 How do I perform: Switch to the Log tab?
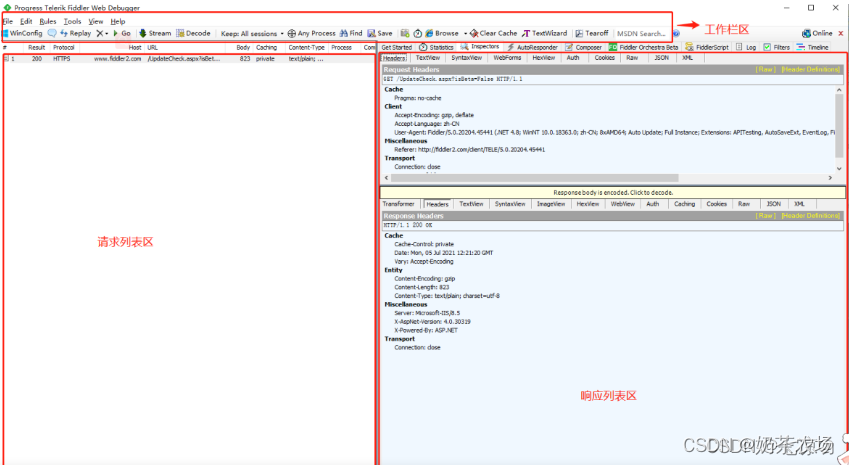point(746,47)
